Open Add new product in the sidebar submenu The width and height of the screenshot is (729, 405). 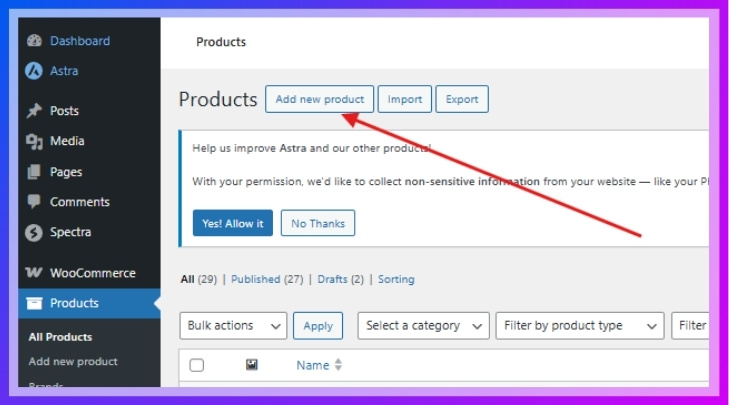[73, 361]
